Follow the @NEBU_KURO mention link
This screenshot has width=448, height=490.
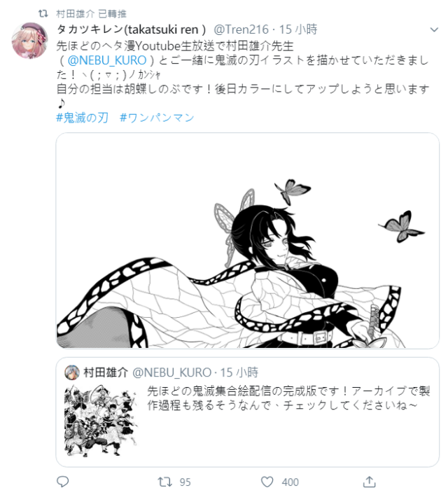[x=107, y=60]
